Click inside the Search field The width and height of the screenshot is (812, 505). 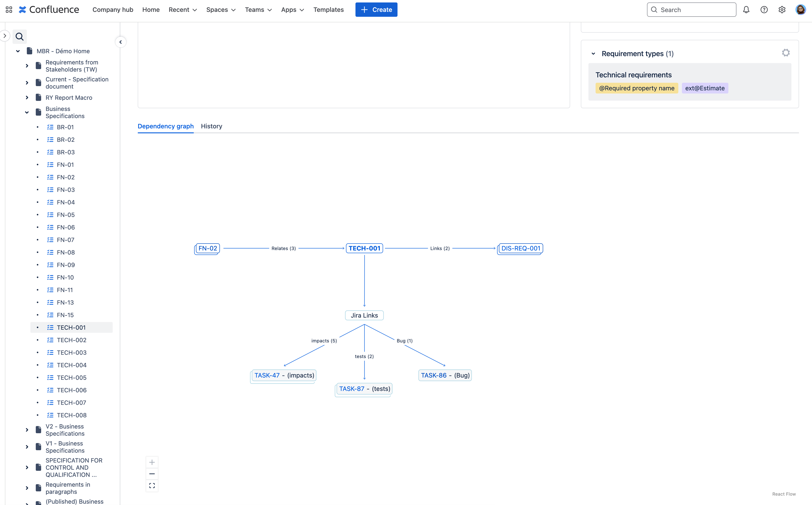pyautogui.click(x=691, y=9)
